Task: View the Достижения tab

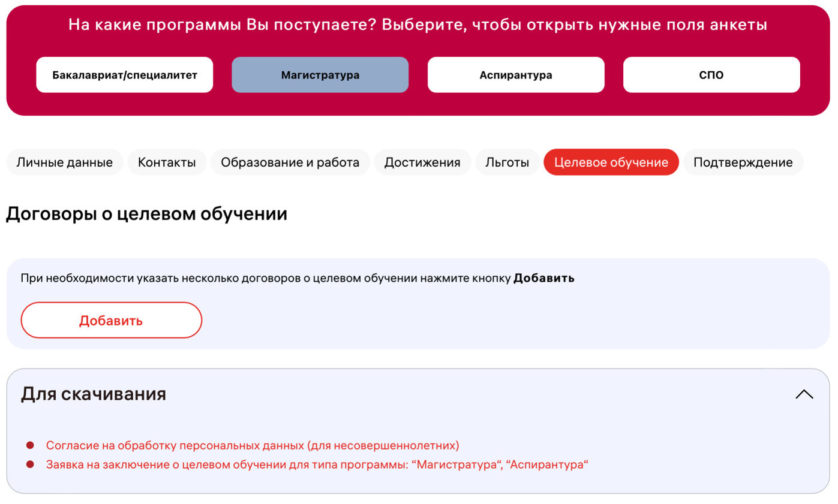Action: [x=423, y=162]
